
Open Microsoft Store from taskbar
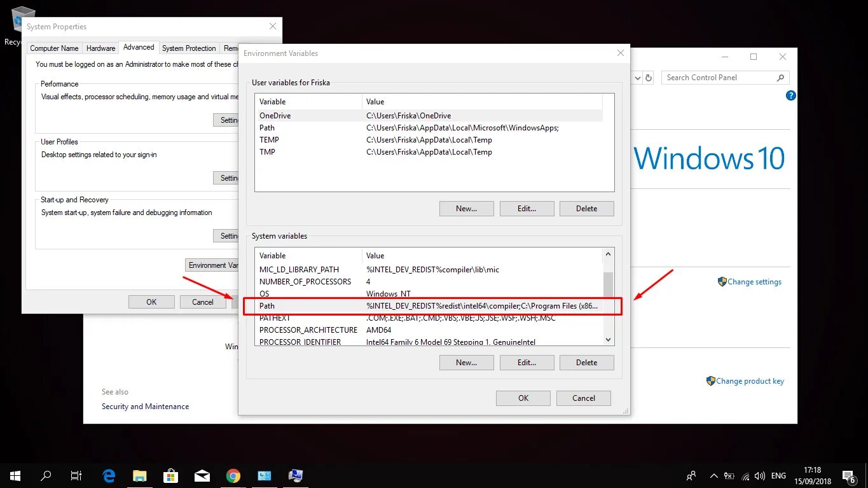coord(171,475)
